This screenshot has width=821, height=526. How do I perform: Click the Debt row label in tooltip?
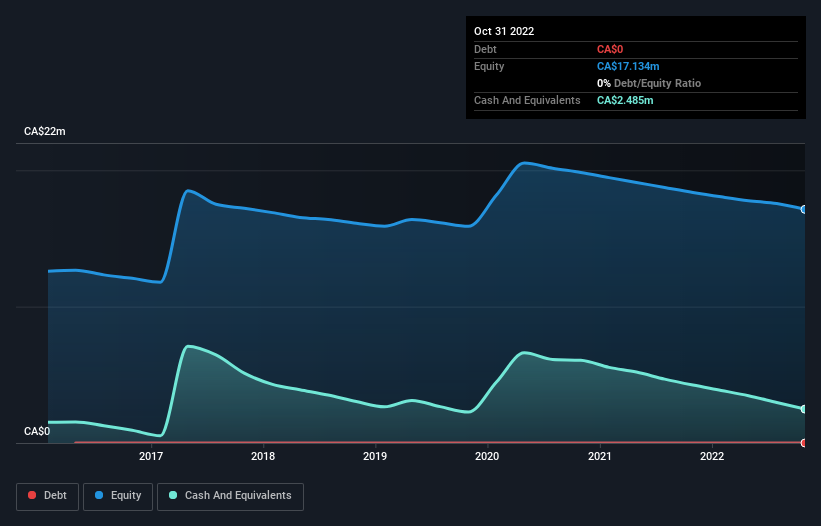(485, 49)
